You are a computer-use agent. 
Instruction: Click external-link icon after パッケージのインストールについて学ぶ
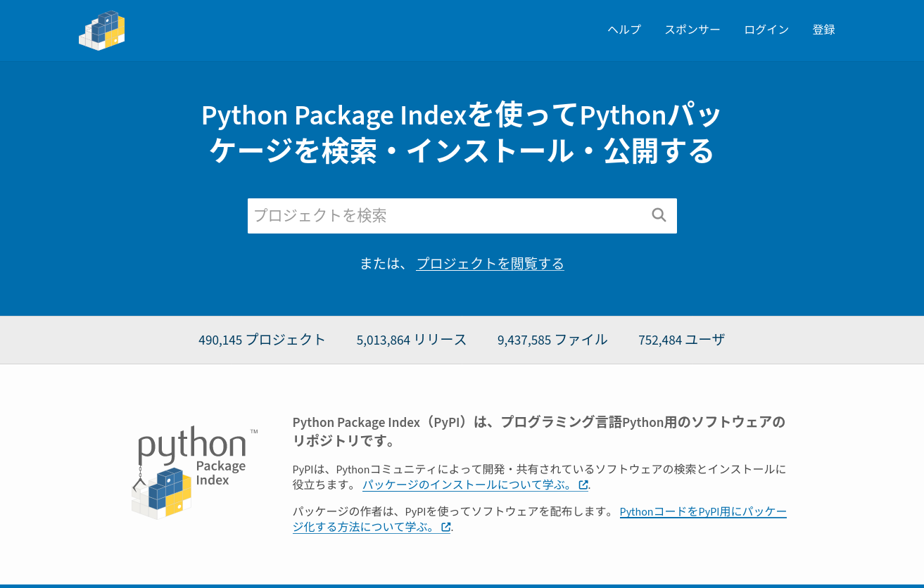583,485
